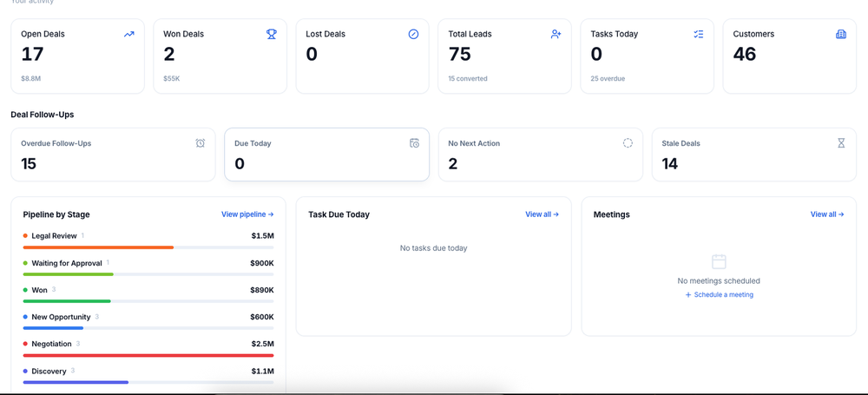Click View all in Task Due Today

click(x=542, y=214)
